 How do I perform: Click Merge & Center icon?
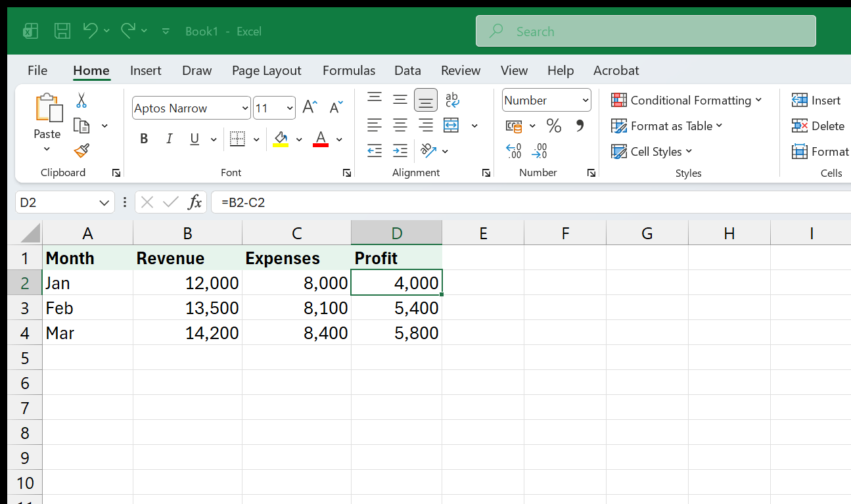point(451,126)
